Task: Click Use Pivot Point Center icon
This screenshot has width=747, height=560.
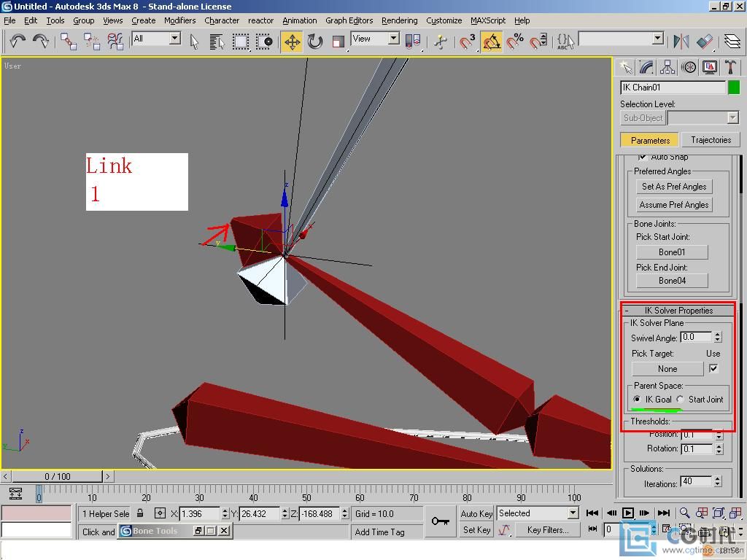Action: coord(413,42)
